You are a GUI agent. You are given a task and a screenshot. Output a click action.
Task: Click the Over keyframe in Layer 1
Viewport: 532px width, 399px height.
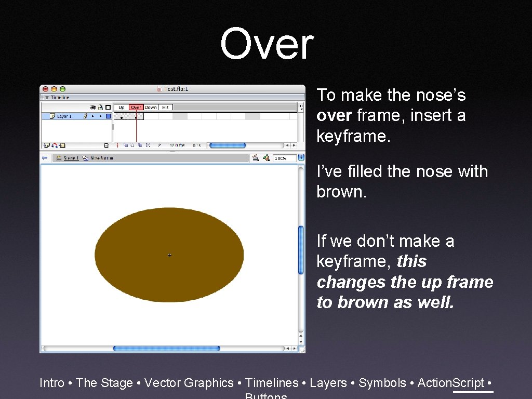(x=137, y=117)
